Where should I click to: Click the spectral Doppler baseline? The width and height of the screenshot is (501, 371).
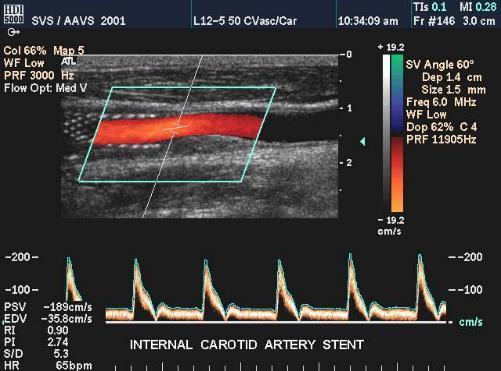pos(276,322)
